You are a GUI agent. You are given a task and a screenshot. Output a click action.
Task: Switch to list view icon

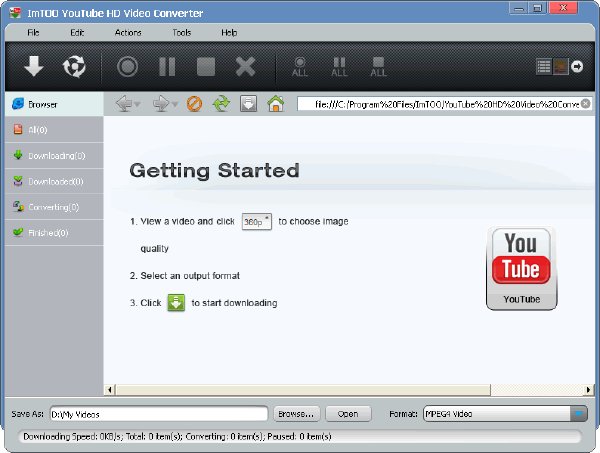543,67
